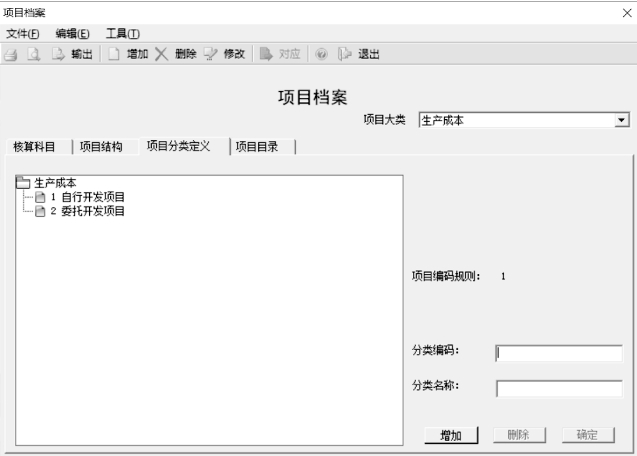Open help from the question mark icon
Screen dimensions: 637x456
click(321, 54)
